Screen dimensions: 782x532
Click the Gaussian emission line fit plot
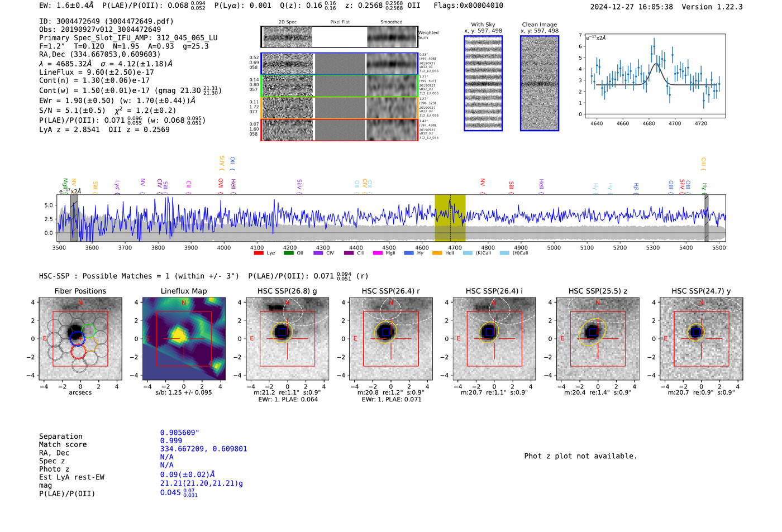[655, 76]
